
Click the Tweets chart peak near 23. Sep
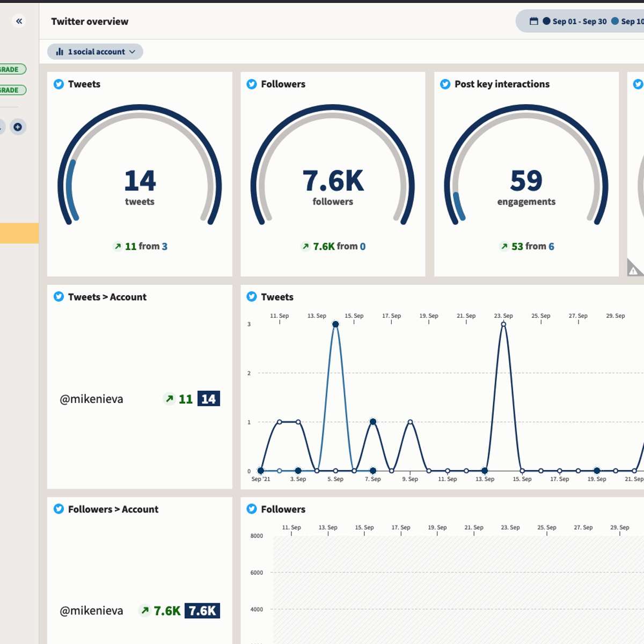[503, 324]
